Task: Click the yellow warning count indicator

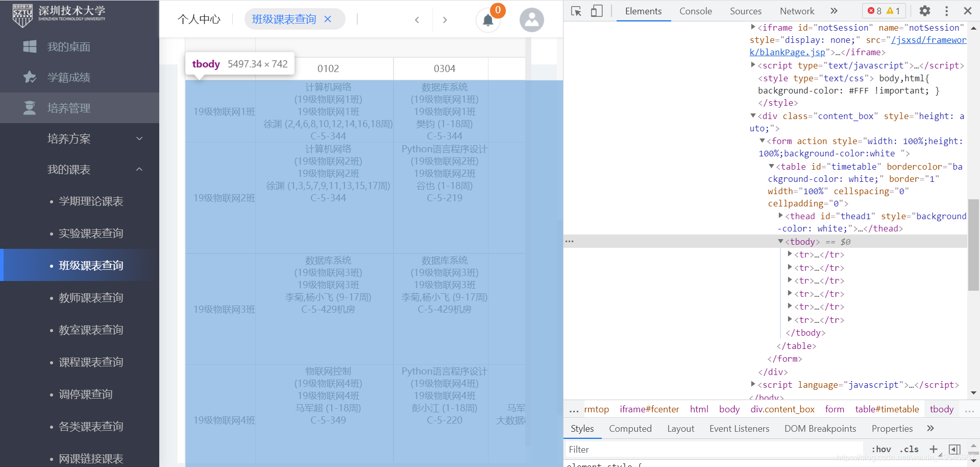Action: pyautogui.click(x=893, y=11)
